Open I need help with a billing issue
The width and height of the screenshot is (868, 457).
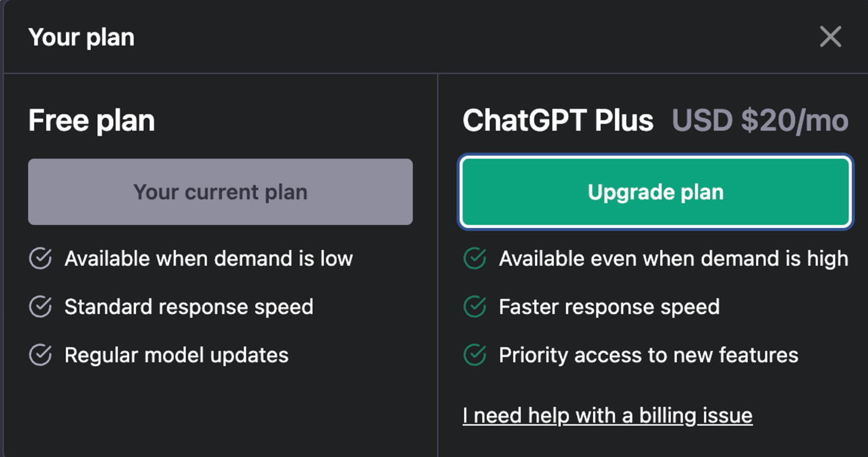(x=607, y=416)
